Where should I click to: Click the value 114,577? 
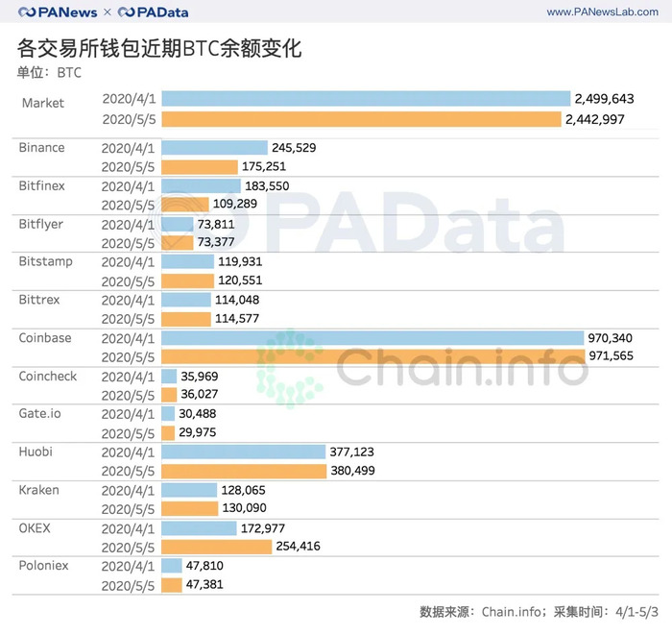pos(237,319)
